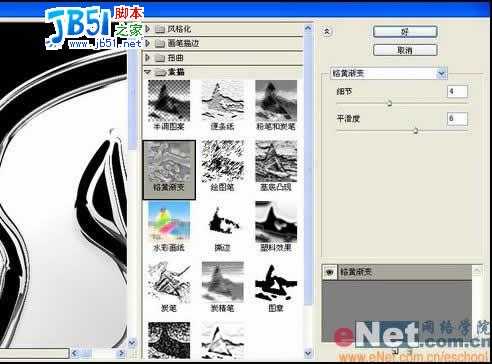Click the 细节 value field showing 4
Image resolution: width=492 pixels, height=364 pixels.
pos(457,91)
